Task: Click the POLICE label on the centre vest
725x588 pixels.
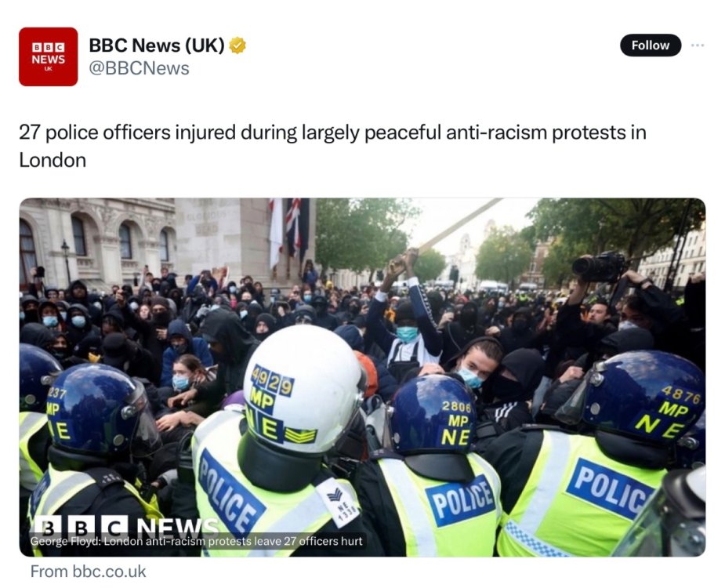Action: [x=461, y=502]
